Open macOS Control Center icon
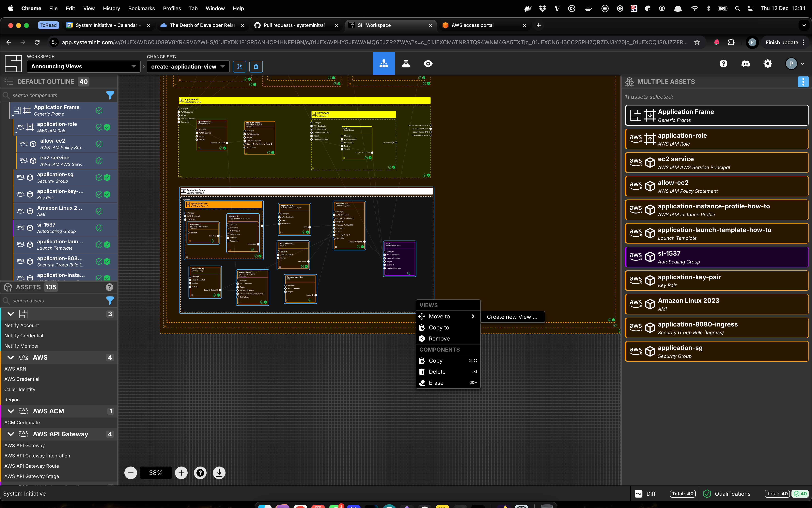The image size is (812, 508). (x=751, y=8)
